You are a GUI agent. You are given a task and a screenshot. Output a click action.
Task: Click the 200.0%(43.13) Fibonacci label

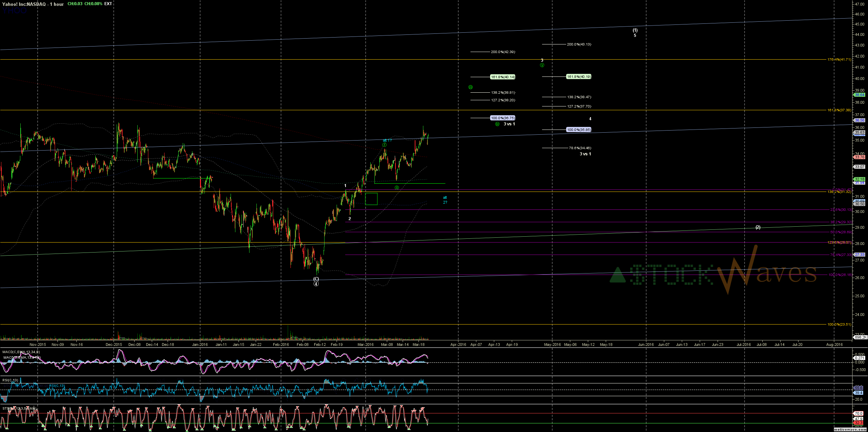[x=579, y=44]
